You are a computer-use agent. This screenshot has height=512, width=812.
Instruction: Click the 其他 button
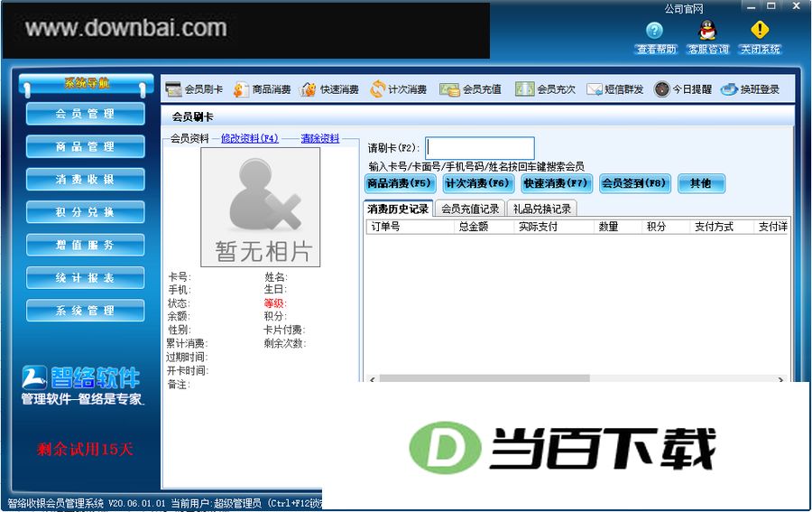(x=701, y=183)
